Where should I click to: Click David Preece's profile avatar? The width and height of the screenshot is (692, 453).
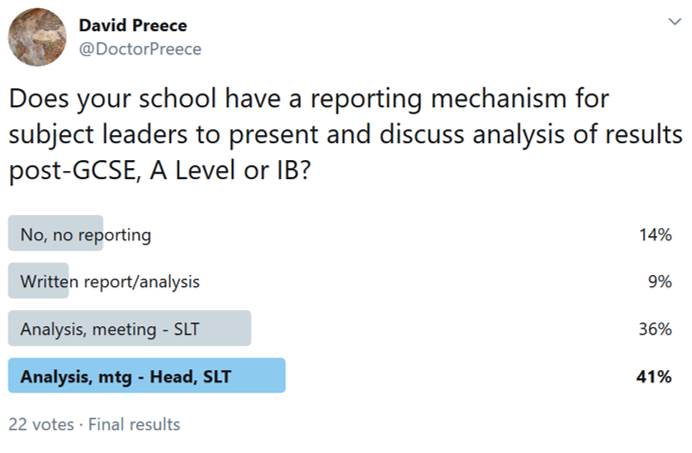coord(38,37)
